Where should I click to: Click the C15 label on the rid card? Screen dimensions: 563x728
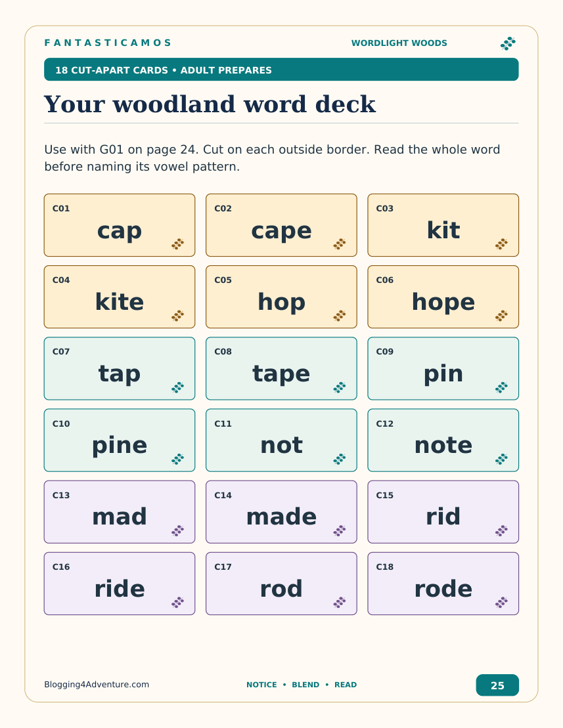[x=384, y=496]
